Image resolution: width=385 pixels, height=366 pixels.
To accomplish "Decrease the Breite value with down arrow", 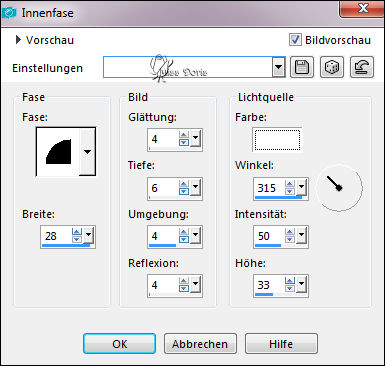I will click(x=77, y=239).
